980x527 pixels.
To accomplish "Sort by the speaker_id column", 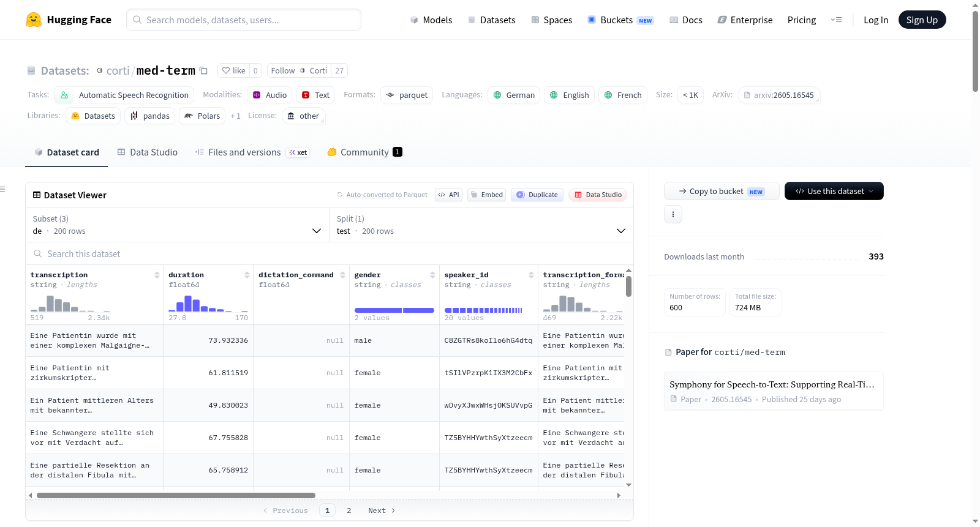I will click(x=532, y=275).
